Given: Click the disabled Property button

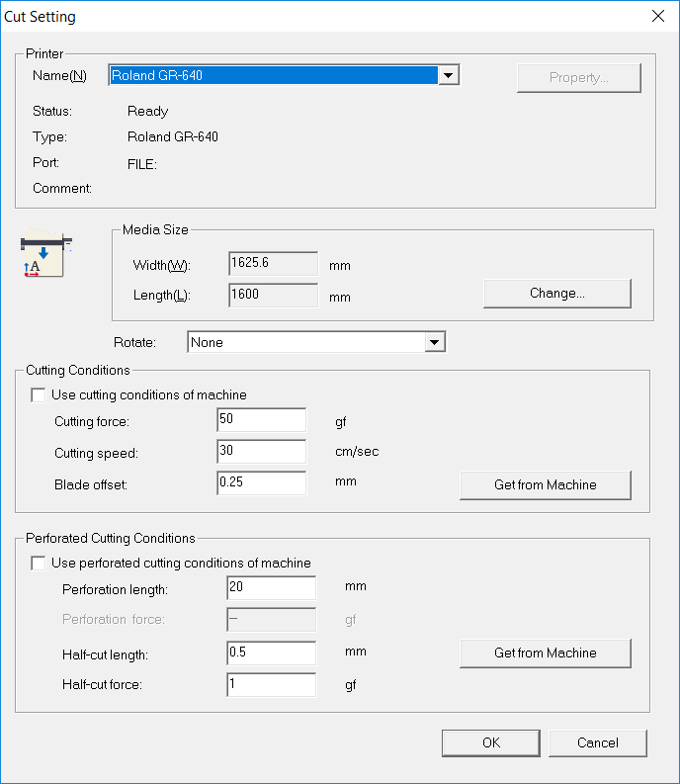Looking at the screenshot, I should [x=579, y=78].
